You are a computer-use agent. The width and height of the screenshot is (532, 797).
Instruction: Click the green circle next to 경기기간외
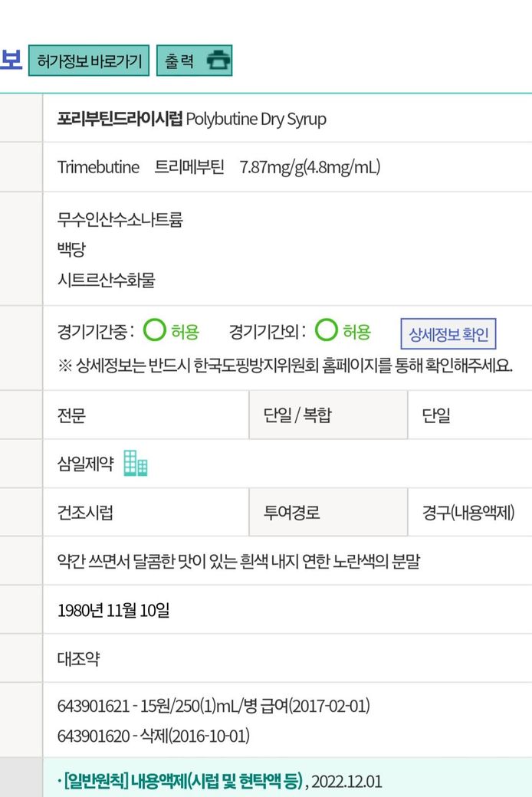pyautogui.click(x=327, y=331)
